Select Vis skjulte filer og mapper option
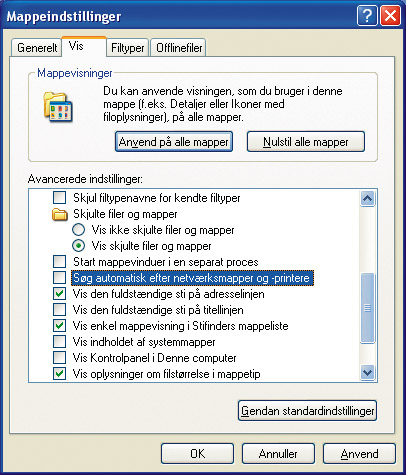Screen dimensions: 406x475 click(x=79, y=246)
